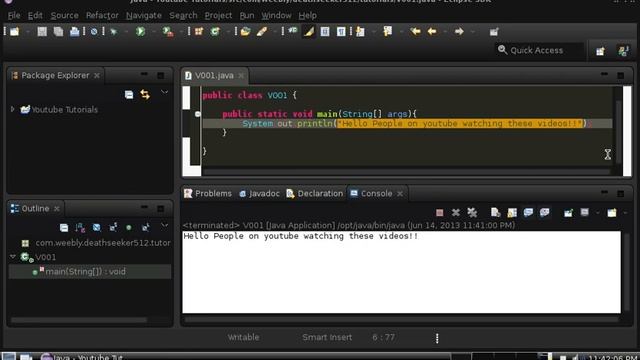Click the Previous Annotation toolbar icon
The height and width of the screenshot is (360, 640).
click(387, 32)
